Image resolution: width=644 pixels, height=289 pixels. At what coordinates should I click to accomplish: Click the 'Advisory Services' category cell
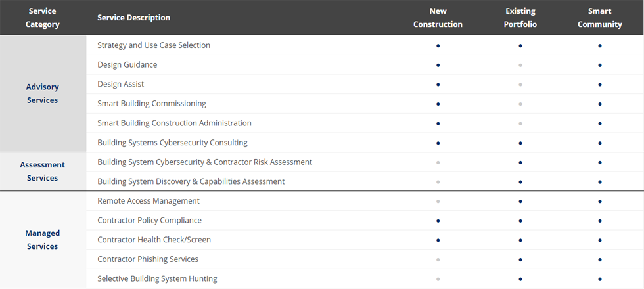pos(43,93)
